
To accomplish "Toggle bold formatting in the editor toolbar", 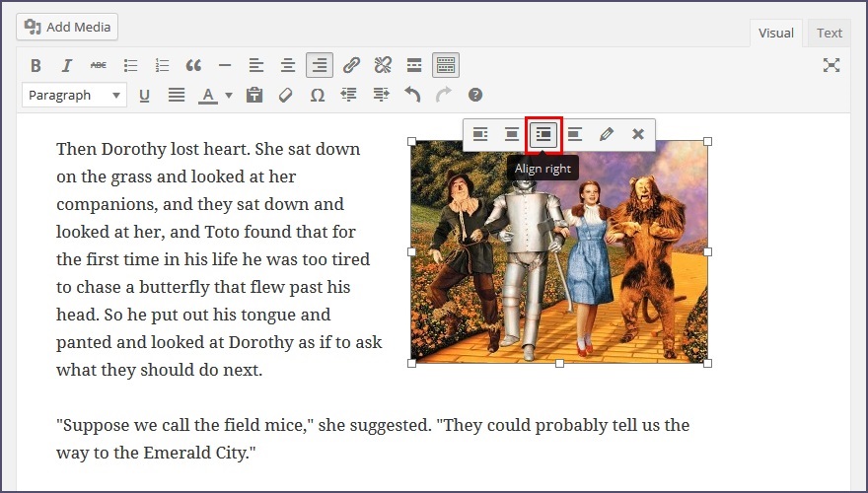I will tap(36, 66).
